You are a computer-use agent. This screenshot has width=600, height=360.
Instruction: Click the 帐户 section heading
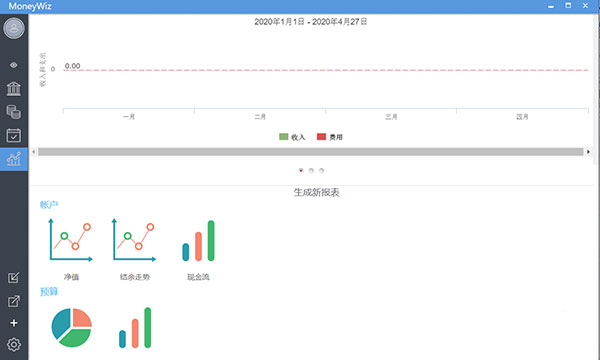tap(49, 205)
